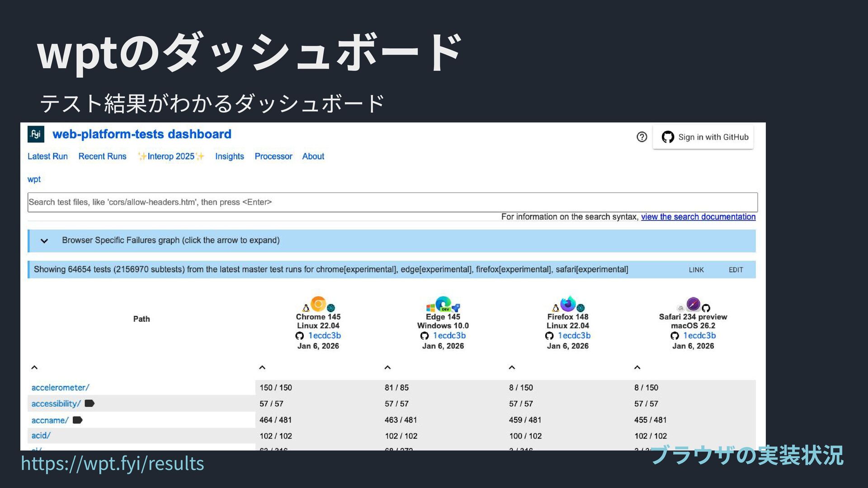The height and width of the screenshot is (488, 868).
Task: Click the wpt.fyi logo icon
Action: point(36,134)
